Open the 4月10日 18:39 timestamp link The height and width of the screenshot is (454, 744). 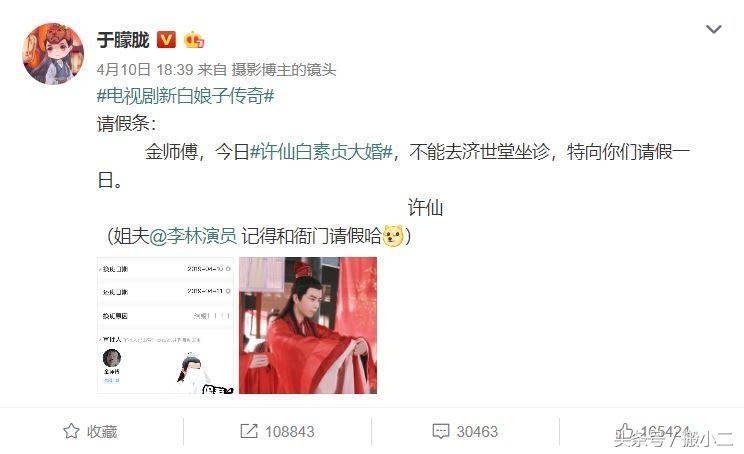145,70
